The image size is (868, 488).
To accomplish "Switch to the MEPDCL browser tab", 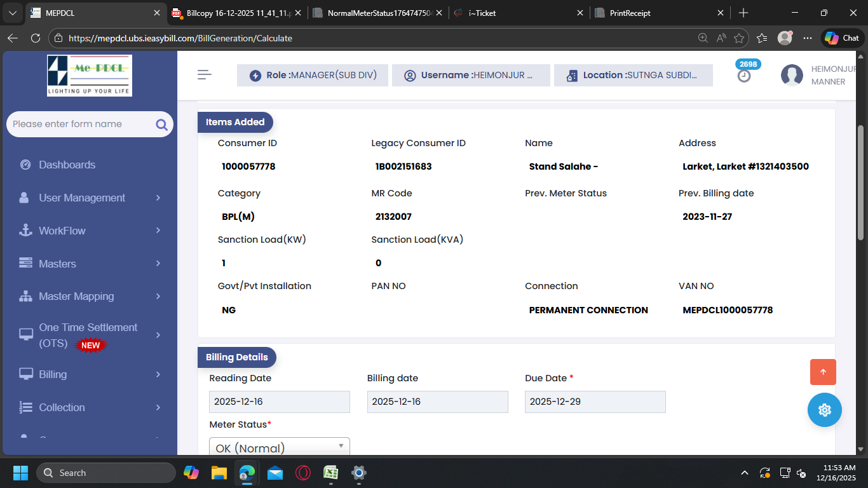I will click(x=96, y=13).
